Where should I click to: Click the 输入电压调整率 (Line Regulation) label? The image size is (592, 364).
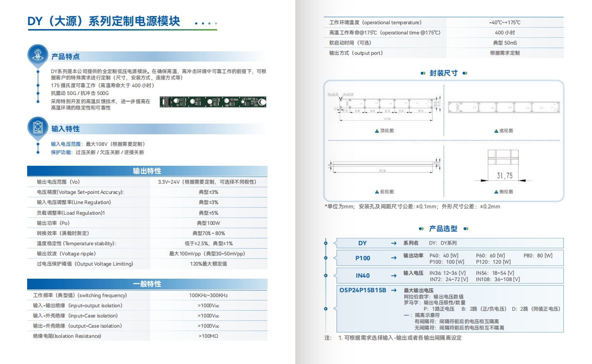[74, 203]
